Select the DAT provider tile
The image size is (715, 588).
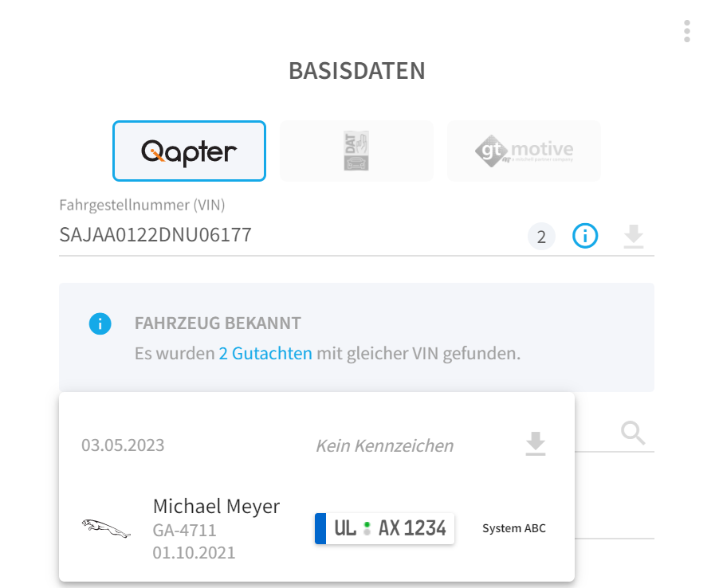click(x=356, y=151)
